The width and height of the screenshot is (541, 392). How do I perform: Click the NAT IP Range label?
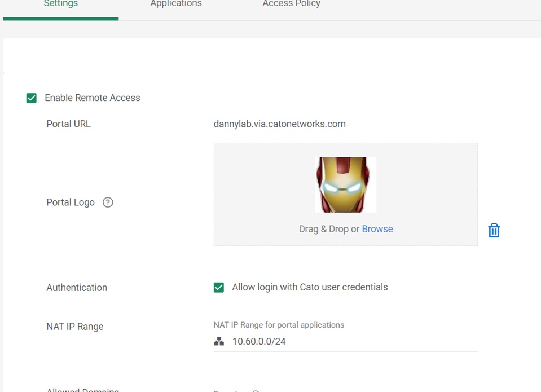click(75, 327)
